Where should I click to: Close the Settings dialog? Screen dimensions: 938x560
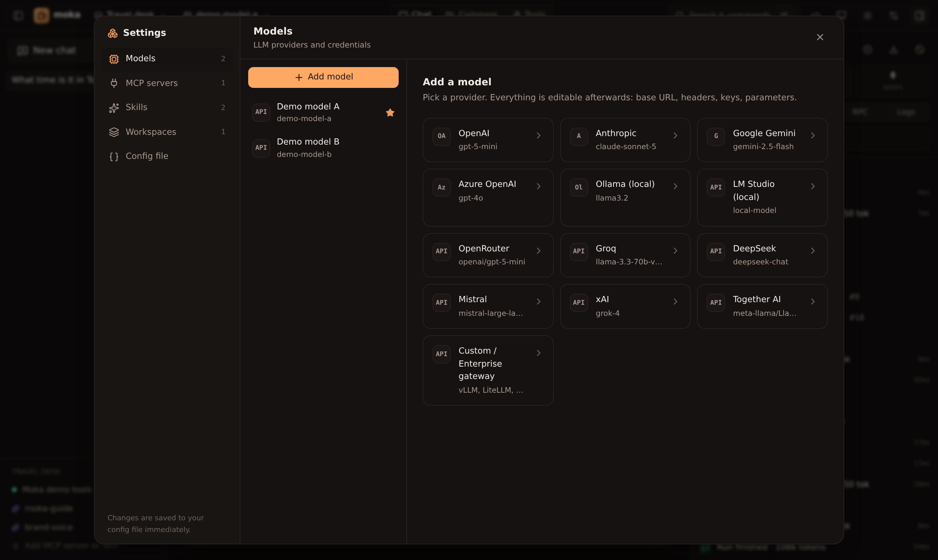(820, 37)
